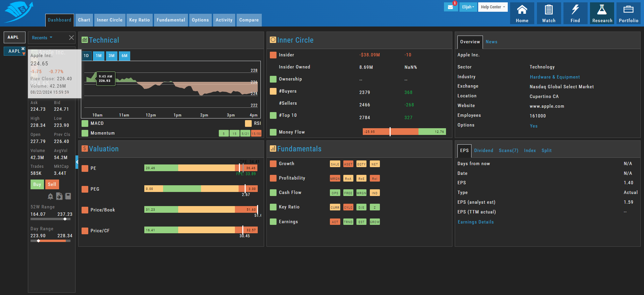Image resolution: width=644 pixels, height=295 pixels.
Task: Click the notes book icon
Action: tap(68, 196)
